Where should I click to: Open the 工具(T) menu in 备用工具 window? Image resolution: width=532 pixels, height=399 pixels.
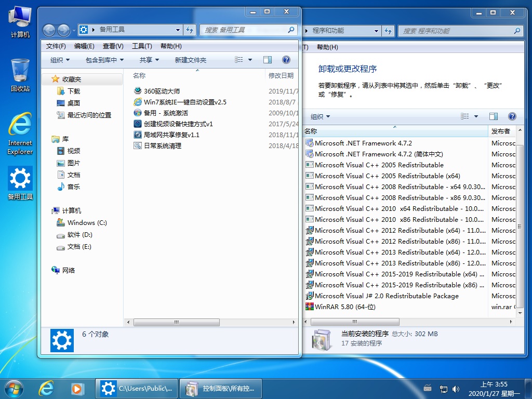142,46
